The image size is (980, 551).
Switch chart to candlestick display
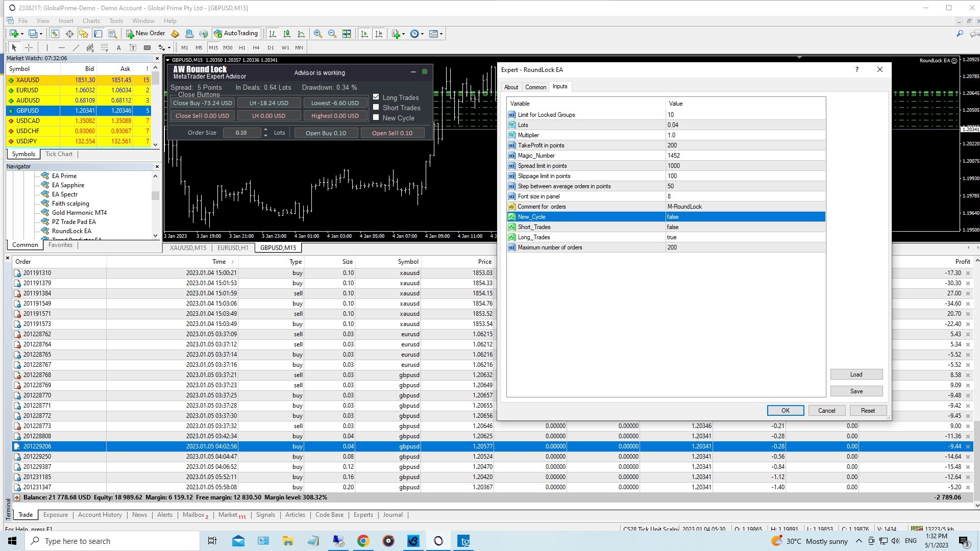pos(287,34)
